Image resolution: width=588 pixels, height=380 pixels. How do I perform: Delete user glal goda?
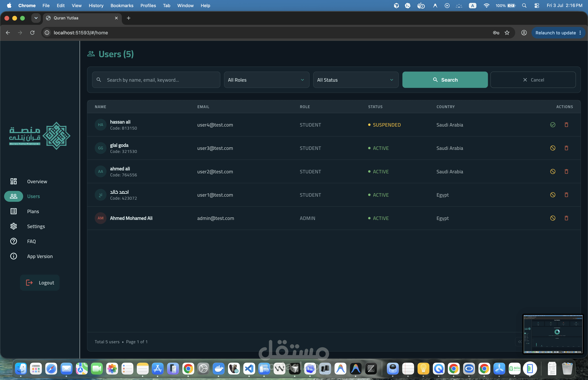point(566,148)
